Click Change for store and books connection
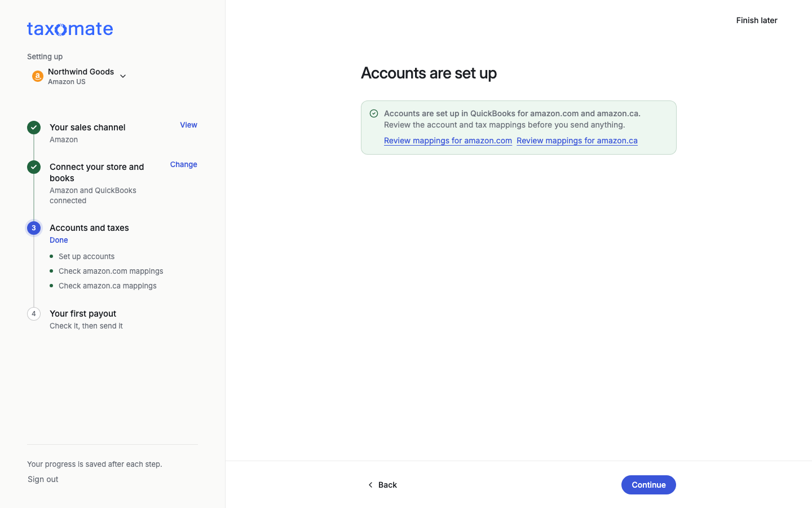The image size is (812, 508). click(x=184, y=165)
